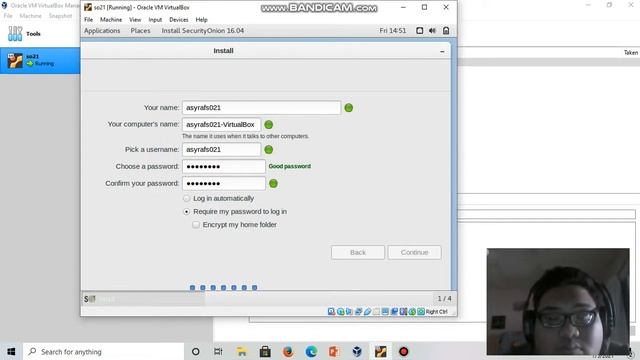Viewport: 640px width, 360px height.
Task: Click the 1 / 4 workspace indicator
Action: pyautogui.click(x=444, y=298)
